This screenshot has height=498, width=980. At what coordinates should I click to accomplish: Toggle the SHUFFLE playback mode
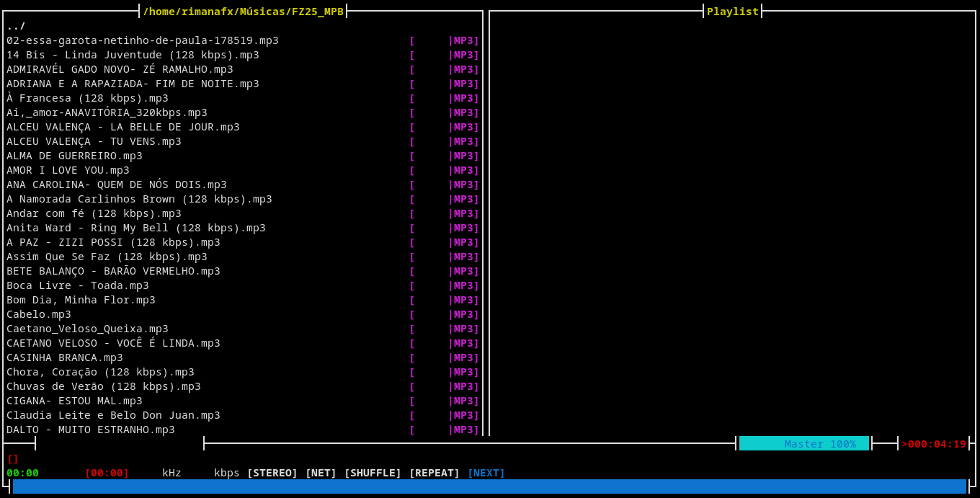point(373,473)
